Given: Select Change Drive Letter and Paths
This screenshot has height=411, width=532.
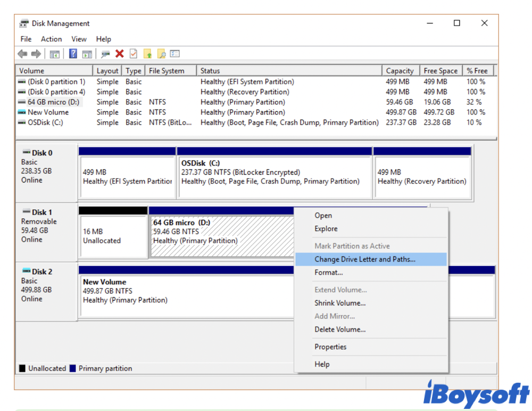Looking at the screenshot, I should point(365,259).
